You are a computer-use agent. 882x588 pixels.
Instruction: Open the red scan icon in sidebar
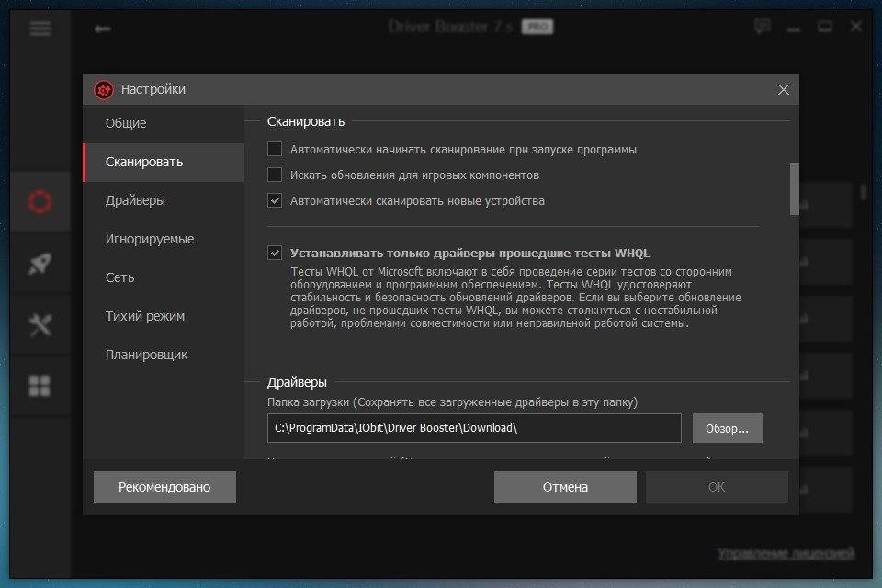coord(40,201)
